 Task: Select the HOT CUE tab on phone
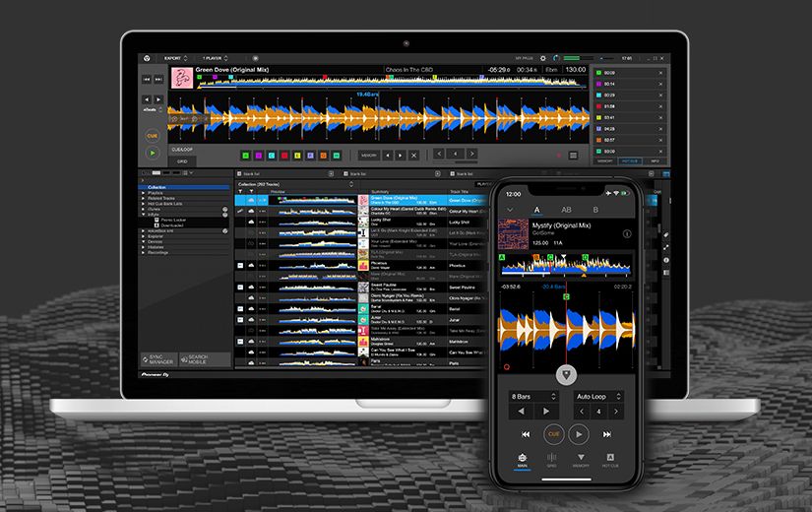coord(609,461)
